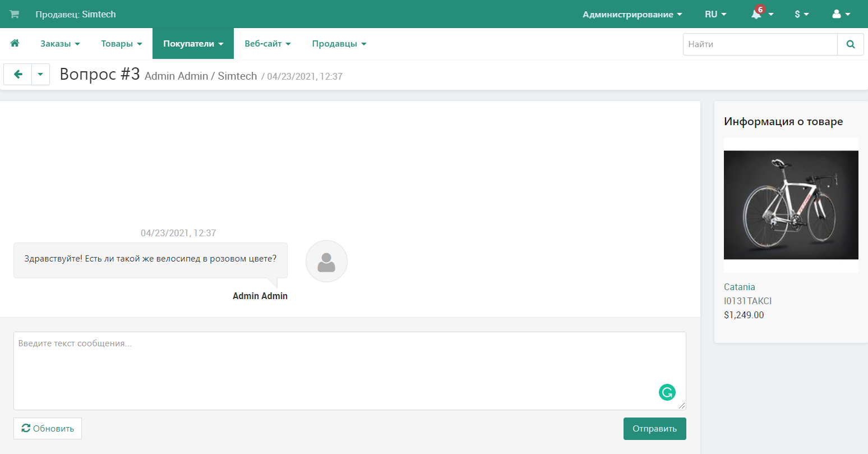Open the Покупатели menu
Screen dimensions: 868x454
(x=193, y=44)
